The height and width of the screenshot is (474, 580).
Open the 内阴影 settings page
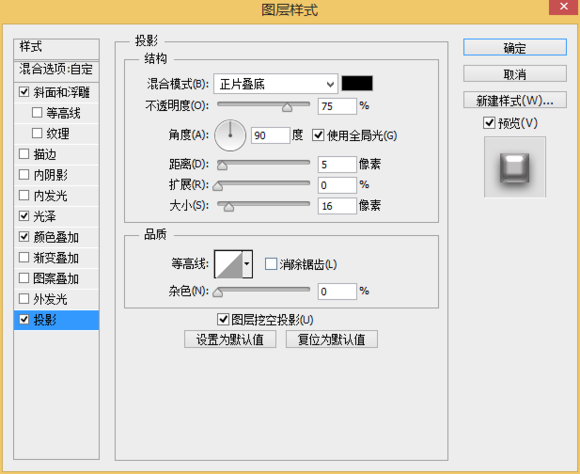50,175
